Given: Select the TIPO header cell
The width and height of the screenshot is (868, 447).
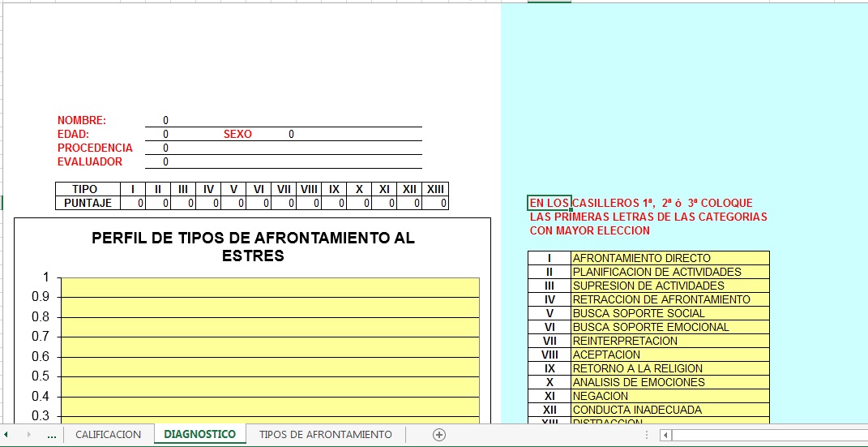Looking at the screenshot, I should click(88, 190).
